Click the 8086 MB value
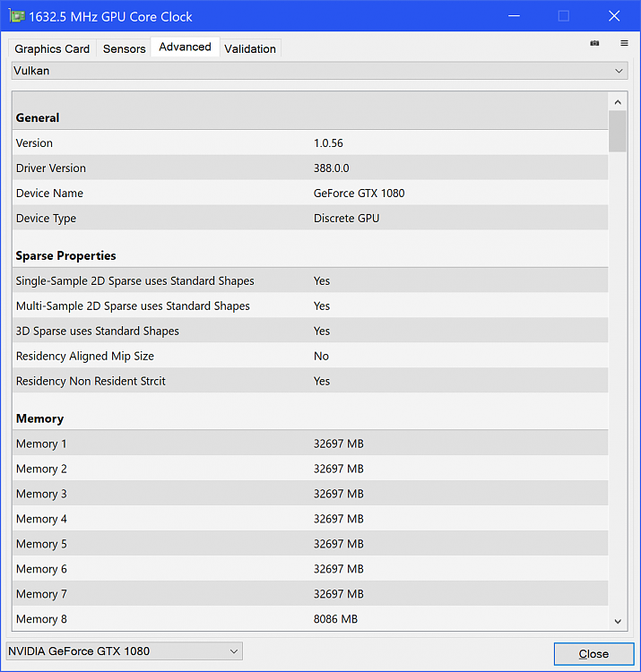Screen dimensions: 641x672 click(x=335, y=619)
